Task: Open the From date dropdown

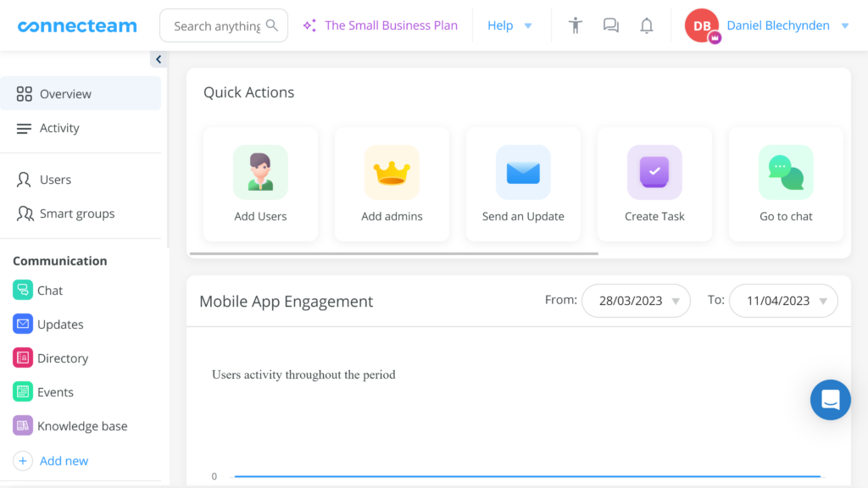Action: (x=636, y=301)
